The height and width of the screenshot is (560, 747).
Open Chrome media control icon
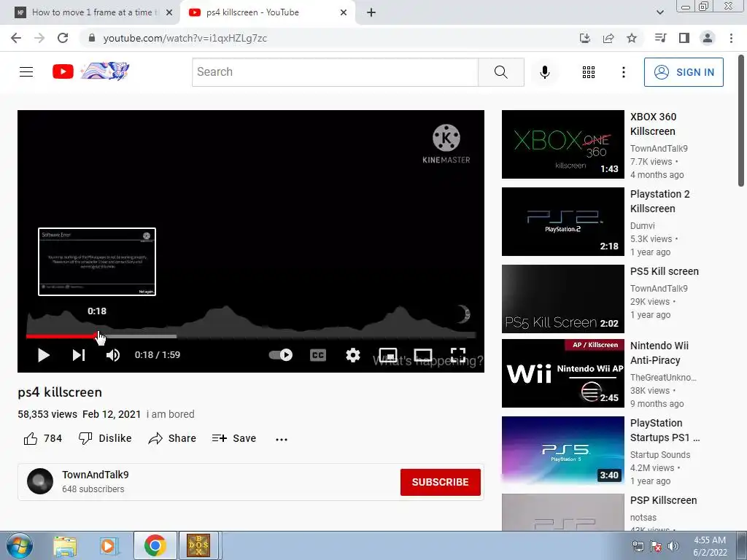coord(660,38)
